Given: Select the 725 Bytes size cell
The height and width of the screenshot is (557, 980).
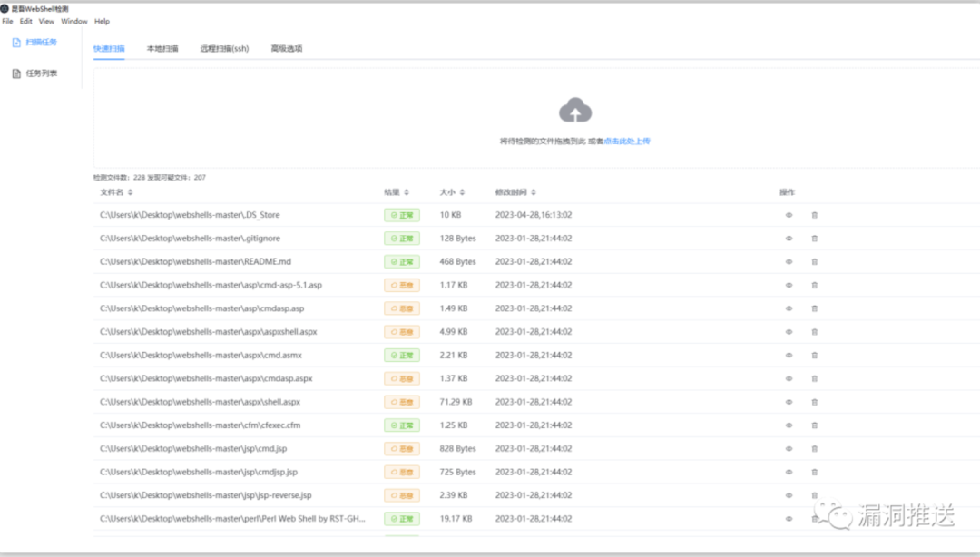Looking at the screenshot, I should (457, 472).
